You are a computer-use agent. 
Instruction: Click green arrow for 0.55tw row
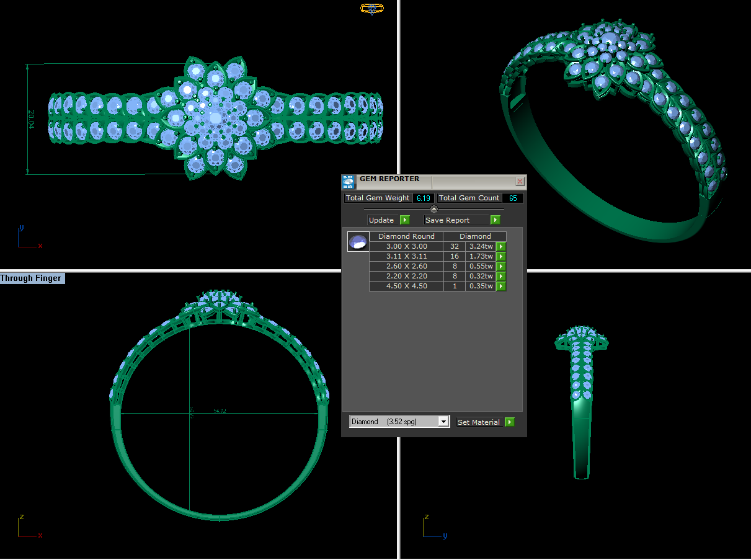coord(501,266)
